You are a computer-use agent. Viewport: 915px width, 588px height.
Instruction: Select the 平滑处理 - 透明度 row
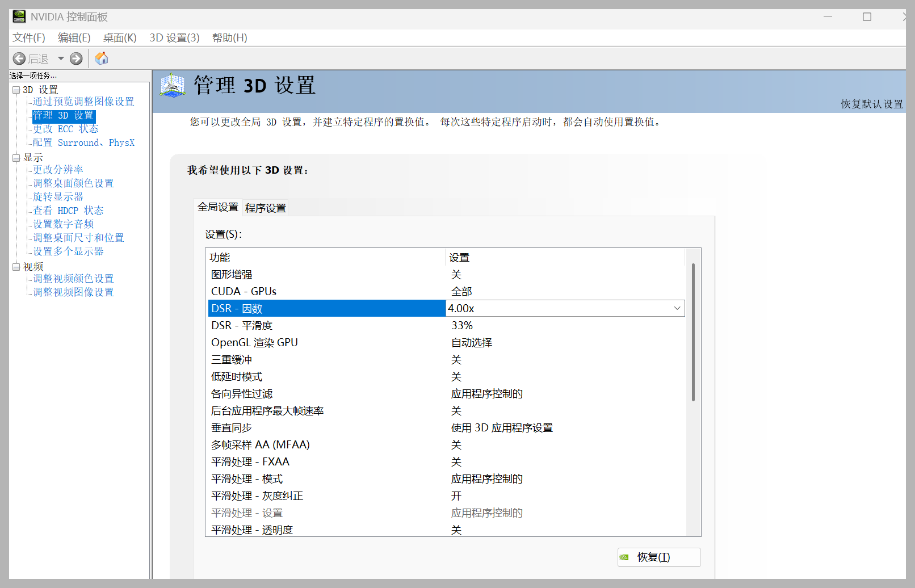(x=446, y=530)
